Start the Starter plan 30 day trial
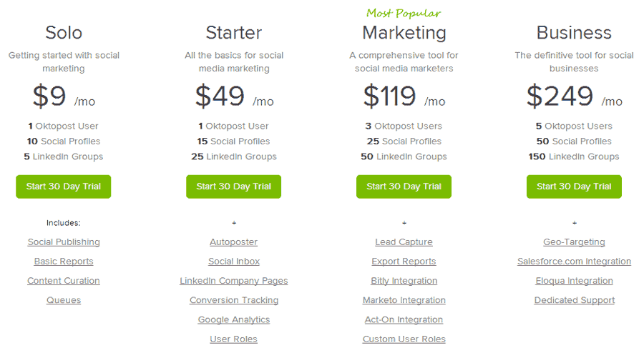The width and height of the screenshot is (644, 358). pyautogui.click(x=234, y=187)
